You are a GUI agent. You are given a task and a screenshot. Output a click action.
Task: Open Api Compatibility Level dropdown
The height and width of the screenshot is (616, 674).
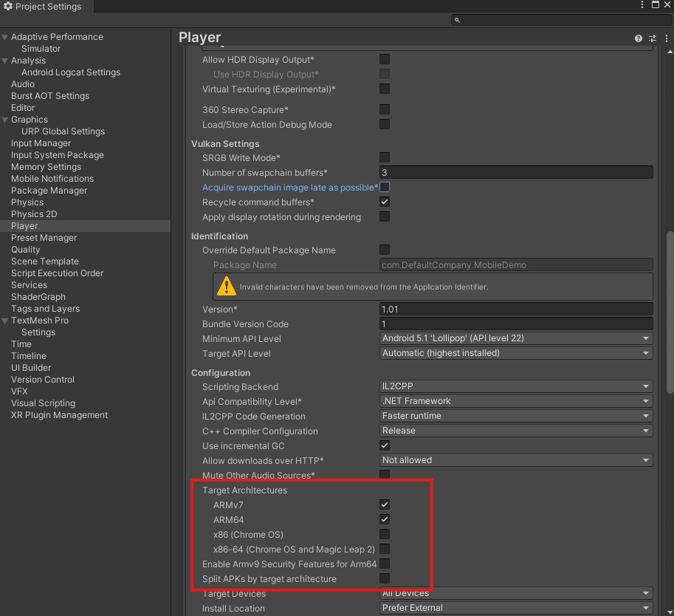coord(516,401)
